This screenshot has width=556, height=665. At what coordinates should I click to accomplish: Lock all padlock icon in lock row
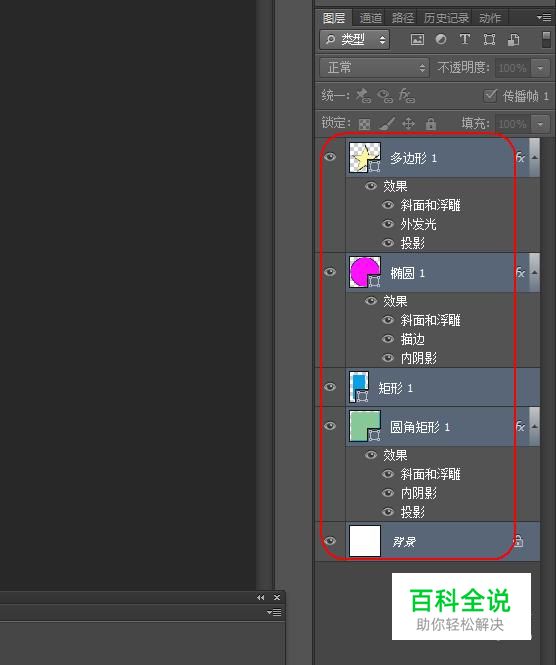point(431,123)
